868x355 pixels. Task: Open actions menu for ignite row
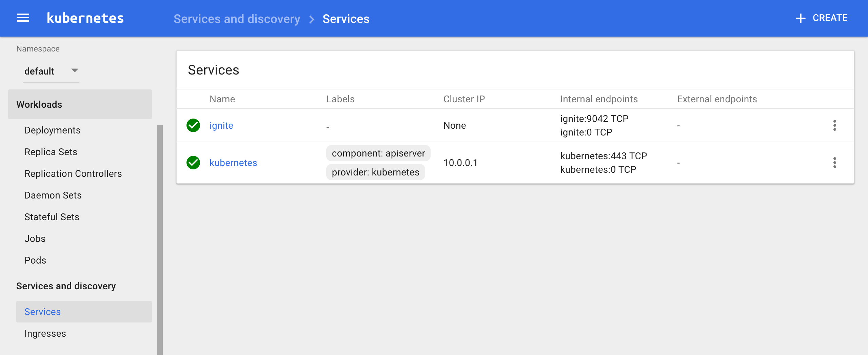(835, 125)
